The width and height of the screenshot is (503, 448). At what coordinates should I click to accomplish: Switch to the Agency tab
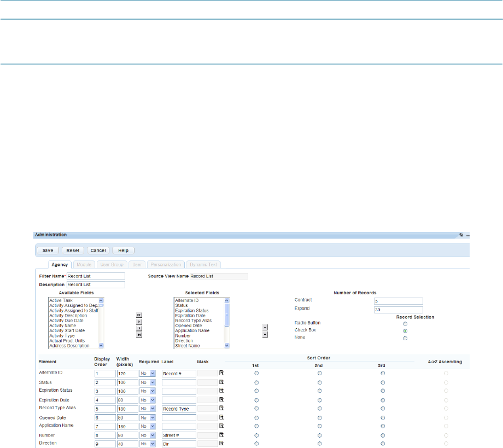tap(60, 265)
